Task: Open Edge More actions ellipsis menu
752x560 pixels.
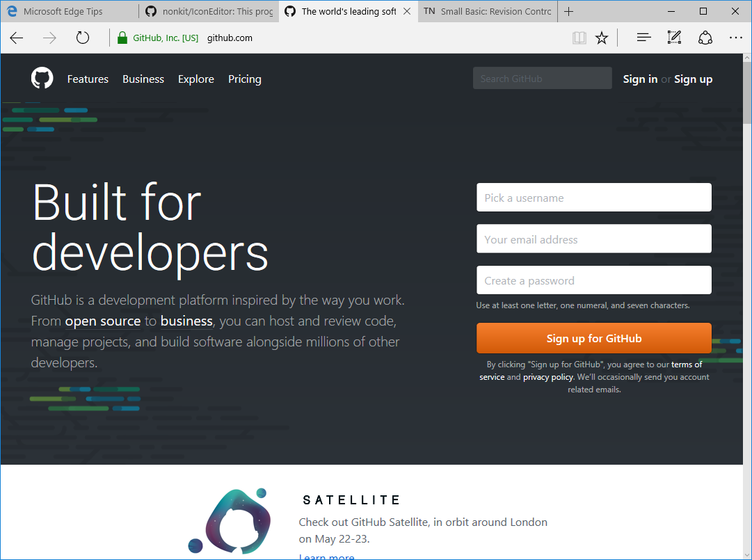Action: [x=736, y=38]
